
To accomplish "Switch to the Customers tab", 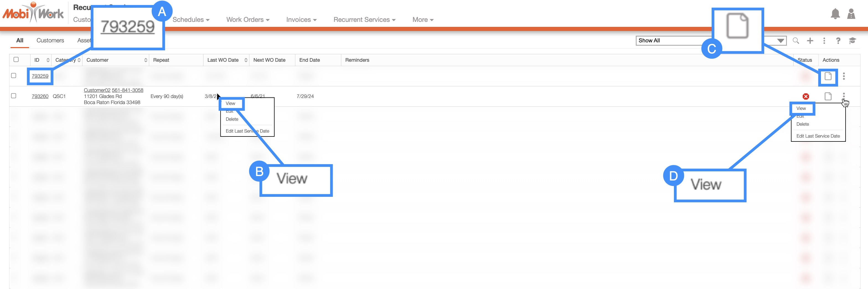I will (x=50, y=40).
